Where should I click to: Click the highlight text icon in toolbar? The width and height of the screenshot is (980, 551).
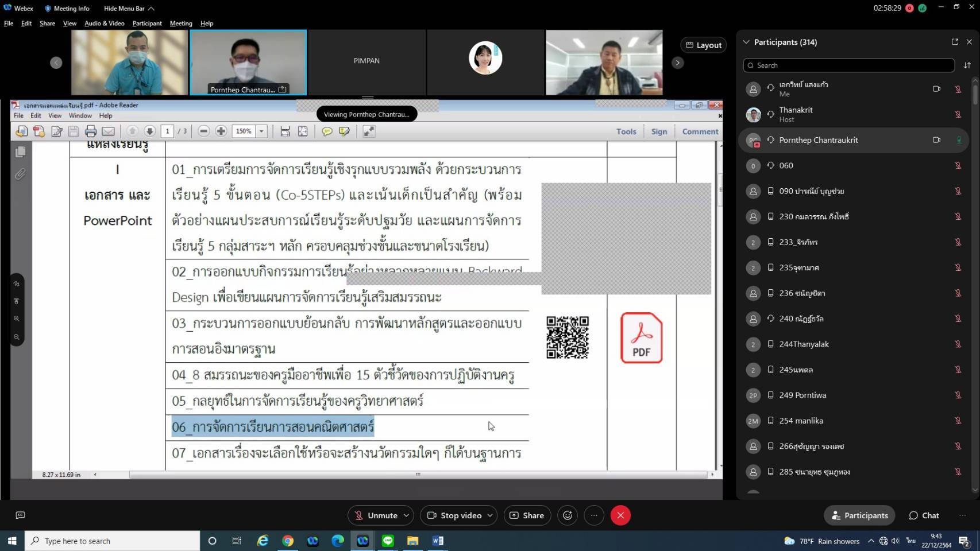click(344, 131)
